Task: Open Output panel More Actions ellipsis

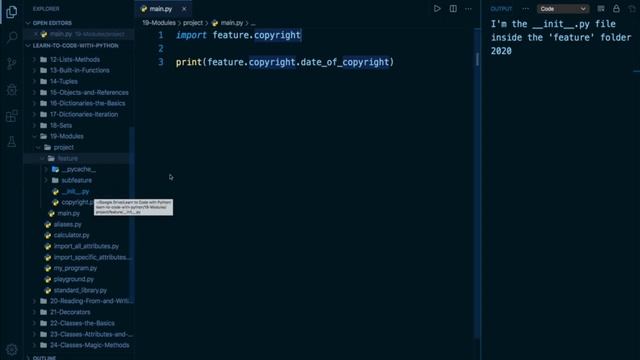Action: click(x=525, y=9)
